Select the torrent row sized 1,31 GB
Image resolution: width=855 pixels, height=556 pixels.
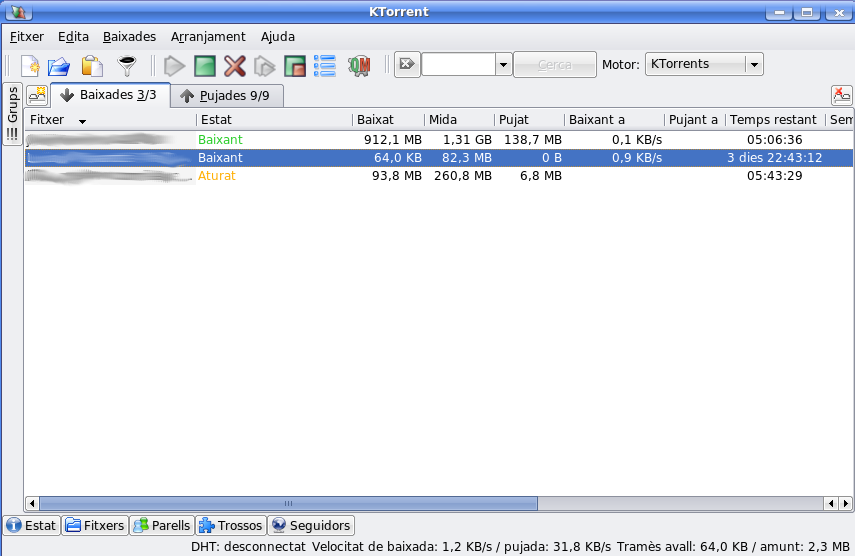coord(439,140)
